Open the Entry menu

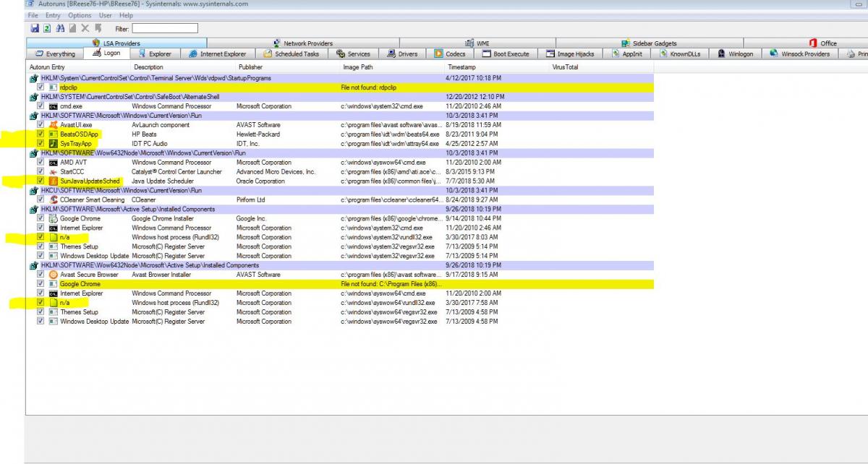(53, 15)
